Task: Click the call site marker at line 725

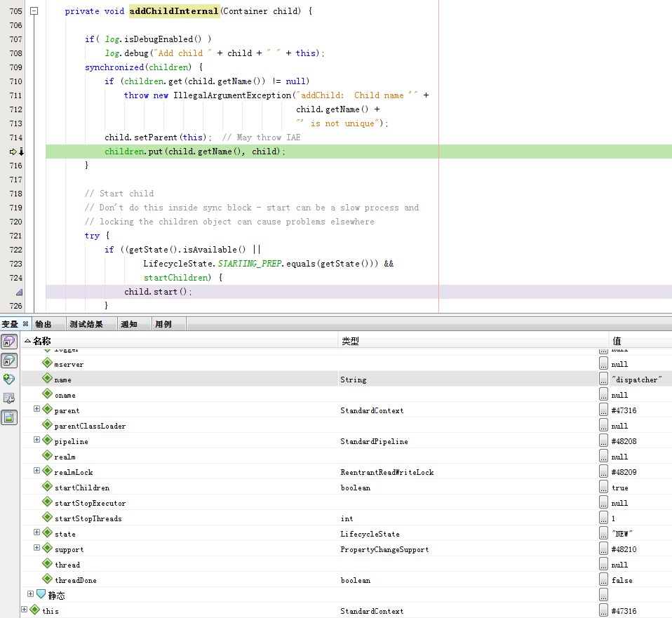Action: tap(19, 293)
